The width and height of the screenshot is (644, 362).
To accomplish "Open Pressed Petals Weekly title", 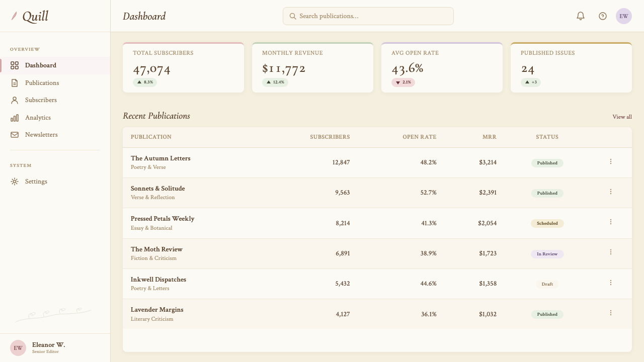I will pyautogui.click(x=163, y=219).
